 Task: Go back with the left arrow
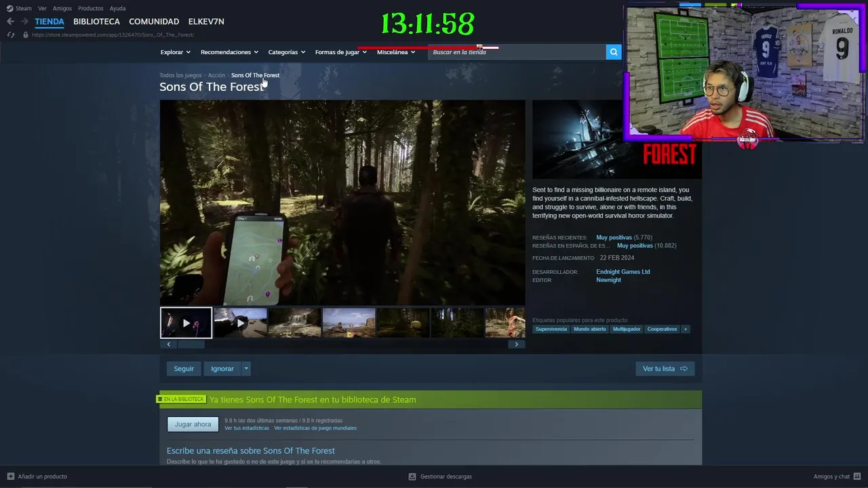tap(10, 22)
